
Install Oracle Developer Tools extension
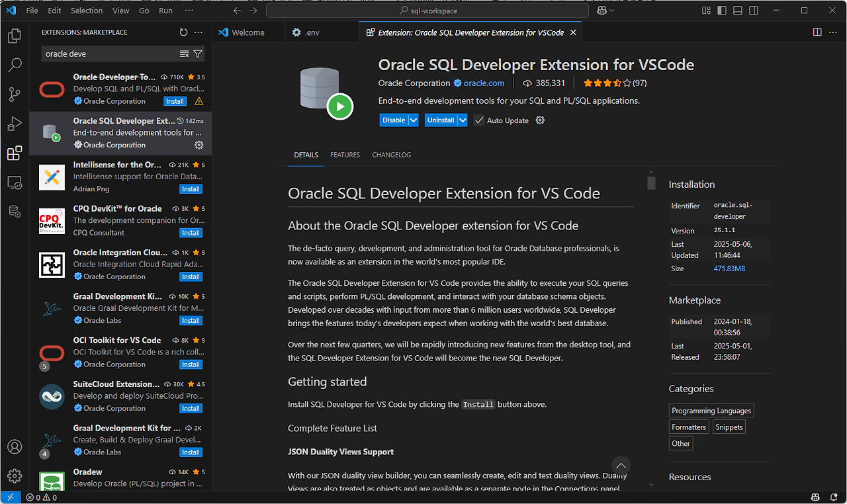(x=175, y=101)
